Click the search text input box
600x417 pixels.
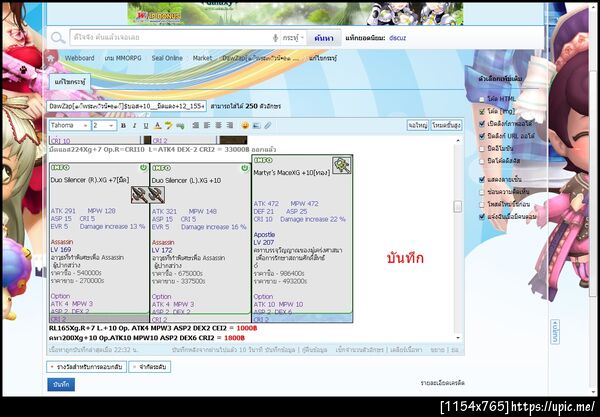coord(170,38)
